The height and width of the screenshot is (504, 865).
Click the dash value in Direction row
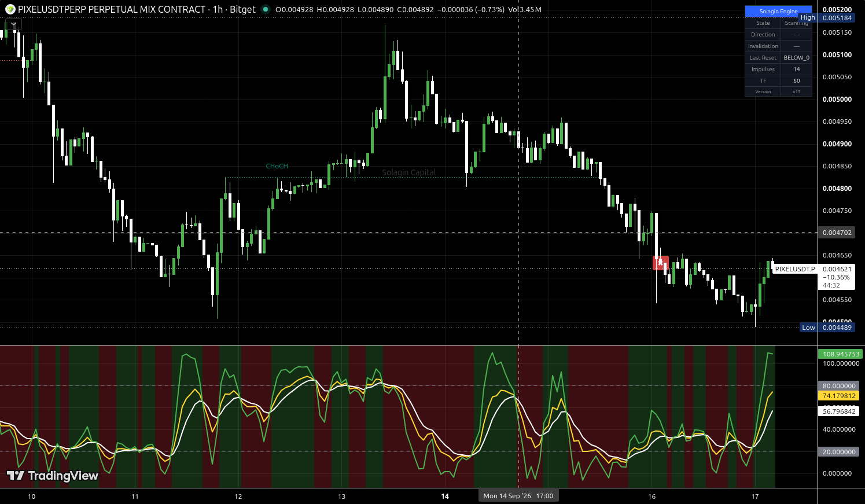click(x=796, y=35)
